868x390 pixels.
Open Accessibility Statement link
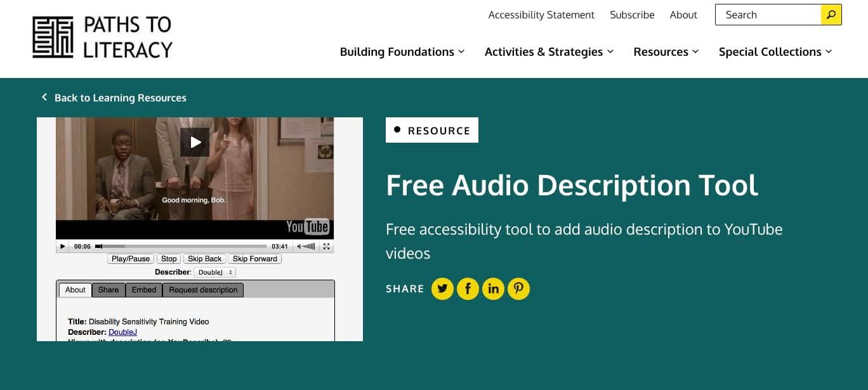[x=541, y=15]
